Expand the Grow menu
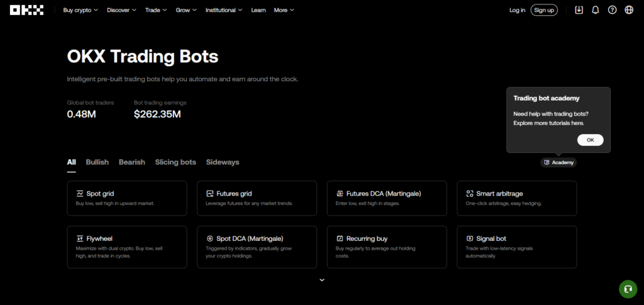Screen dimensions: 644x305 pos(186,10)
